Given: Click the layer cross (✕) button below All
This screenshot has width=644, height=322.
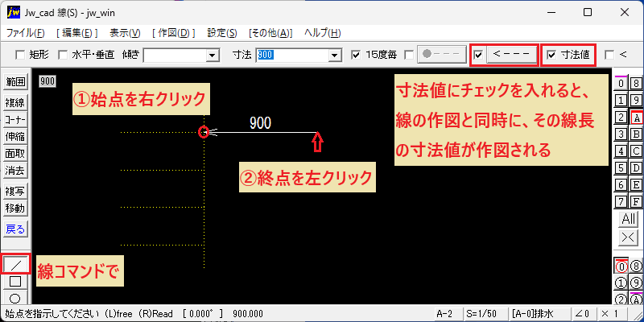Looking at the screenshot, I should [629, 237].
